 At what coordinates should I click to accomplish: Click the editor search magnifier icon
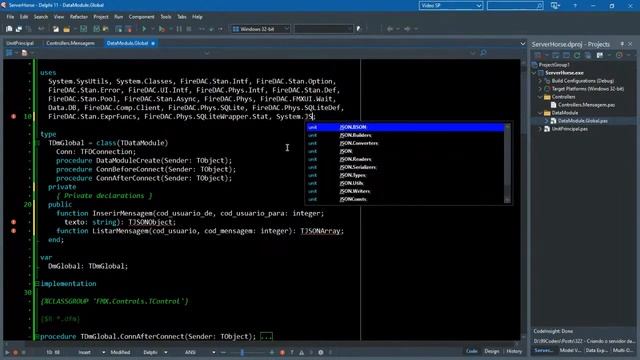click(x=483, y=53)
